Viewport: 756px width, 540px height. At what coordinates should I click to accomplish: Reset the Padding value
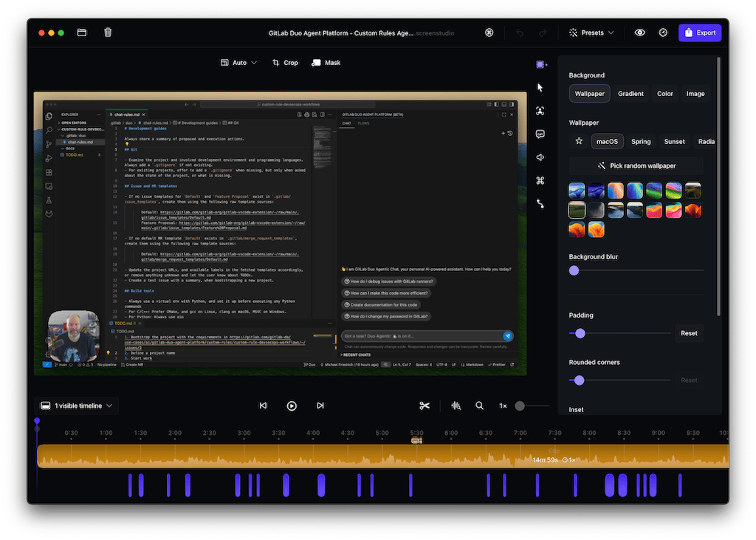tap(689, 333)
